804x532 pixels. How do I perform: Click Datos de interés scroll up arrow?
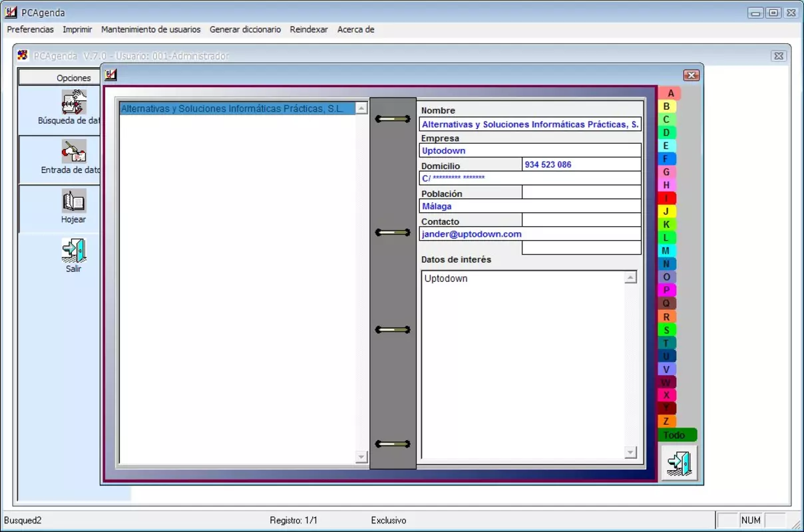coord(631,277)
